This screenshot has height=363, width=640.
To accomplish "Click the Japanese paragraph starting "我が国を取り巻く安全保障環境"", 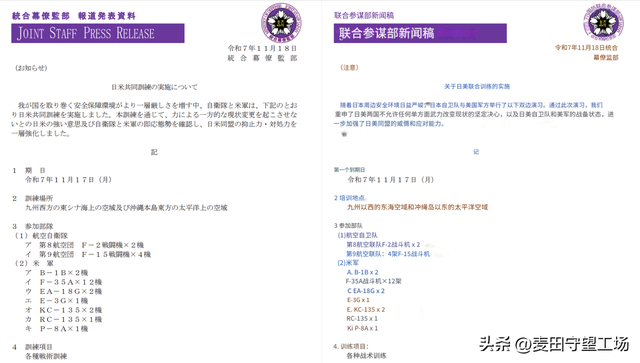I will pyautogui.click(x=154, y=119).
